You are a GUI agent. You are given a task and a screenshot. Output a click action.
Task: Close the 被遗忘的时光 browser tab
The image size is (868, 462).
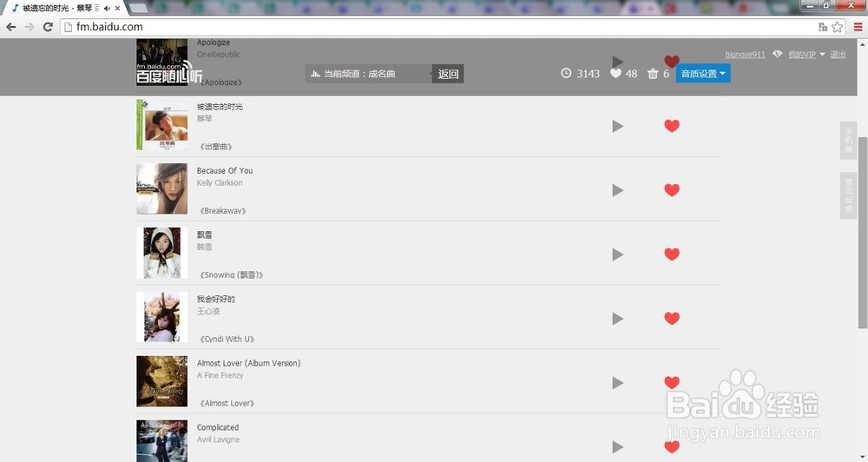point(117,9)
